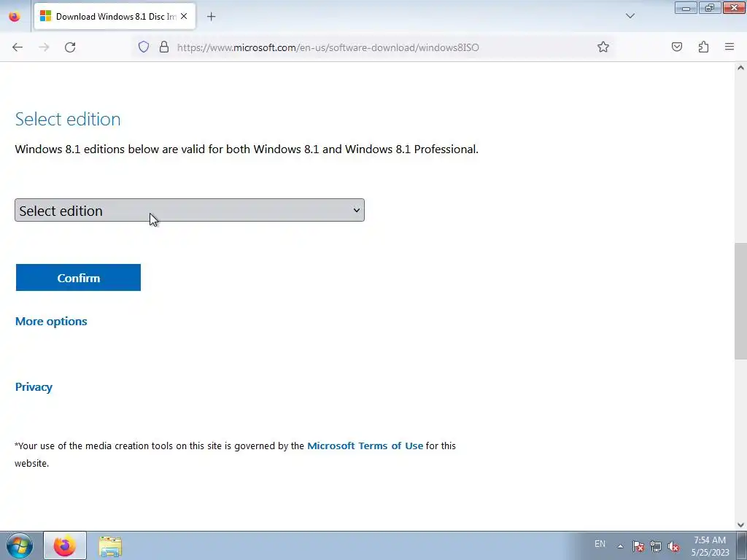Open the Select edition dropdown
The height and width of the screenshot is (560, 747).
click(x=190, y=210)
